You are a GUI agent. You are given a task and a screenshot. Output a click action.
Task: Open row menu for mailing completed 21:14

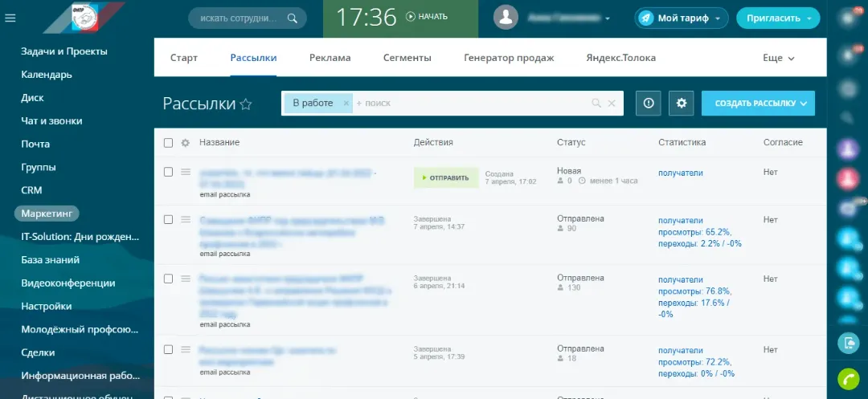click(x=186, y=279)
